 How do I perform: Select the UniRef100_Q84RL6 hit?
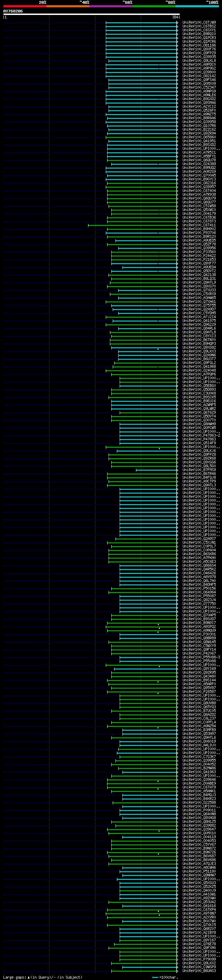click(199, 328)
